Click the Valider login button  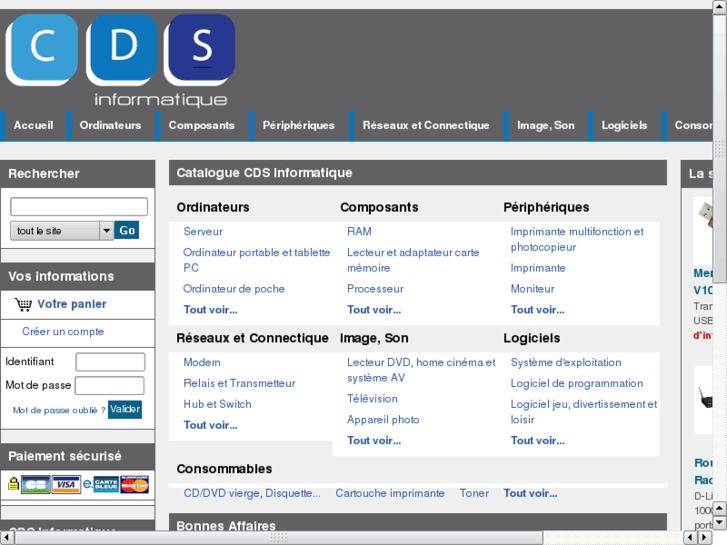(x=125, y=409)
